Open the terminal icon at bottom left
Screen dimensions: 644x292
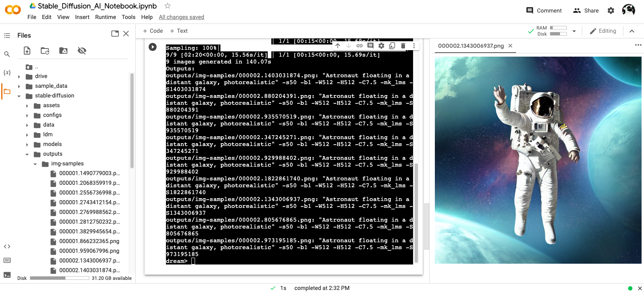click(7, 275)
